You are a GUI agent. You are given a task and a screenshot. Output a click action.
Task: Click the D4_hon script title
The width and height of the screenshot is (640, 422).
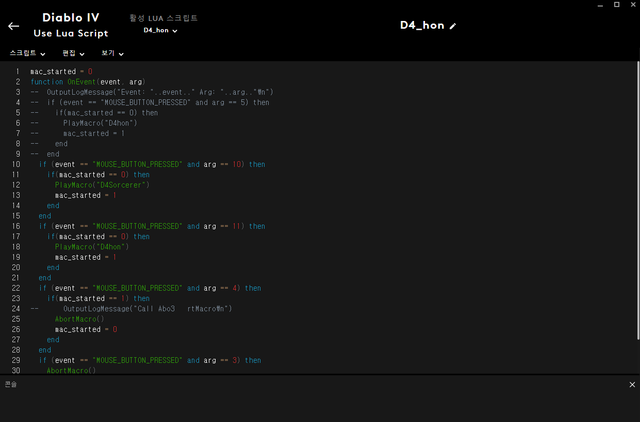click(x=422, y=25)
